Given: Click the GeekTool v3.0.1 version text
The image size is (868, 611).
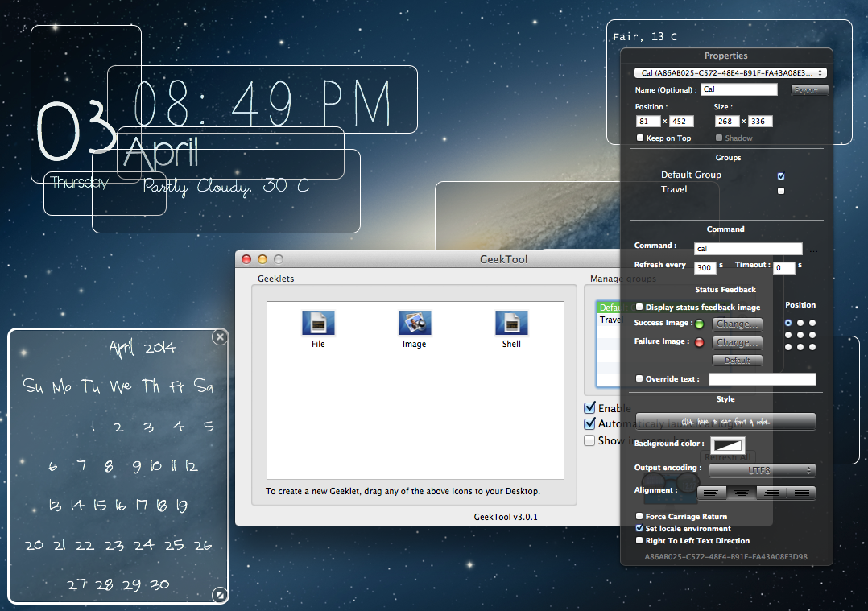Looking at the screenshot, I should pyautogui.click(x=506, y=517).
